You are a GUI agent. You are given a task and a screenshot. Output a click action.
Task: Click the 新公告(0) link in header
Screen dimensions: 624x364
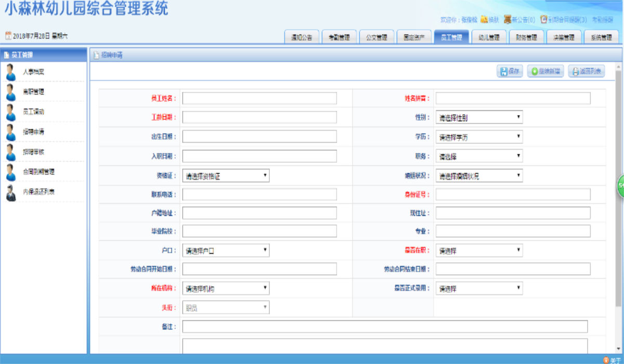pyautogui.click(x=524, y=20)
